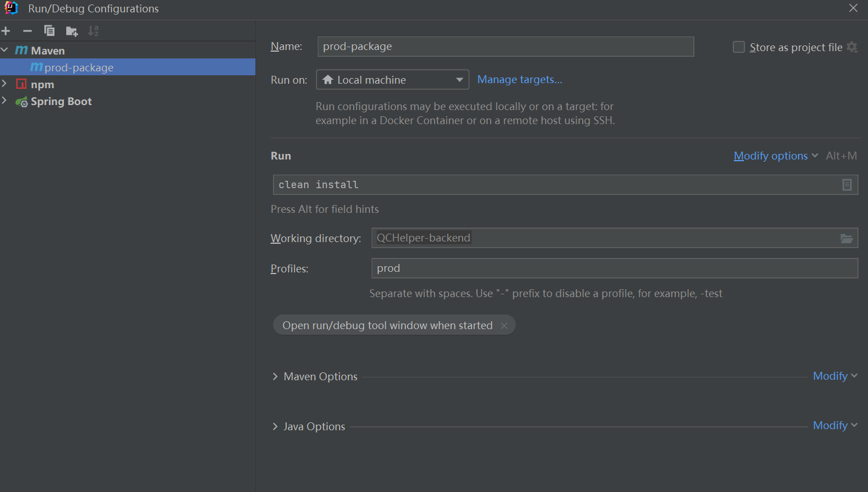The width and height of the screenshot is (868, 492).
Task: Click the expand icon in the command line field
Action: 847,185
